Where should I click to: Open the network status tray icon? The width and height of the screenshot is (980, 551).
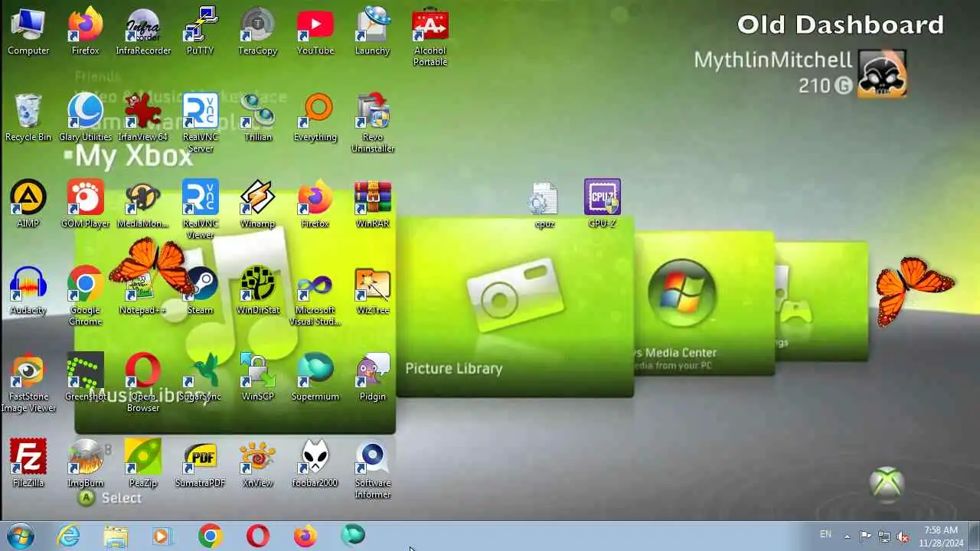[x=884, y=536]
